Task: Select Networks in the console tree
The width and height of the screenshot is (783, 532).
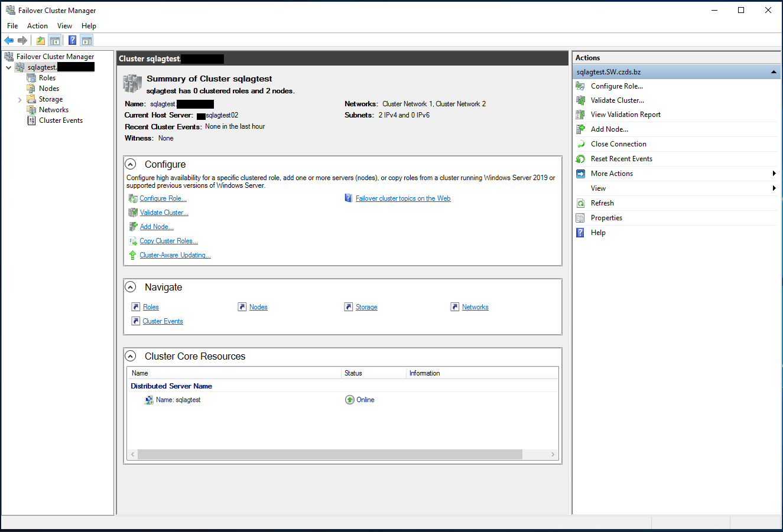Action: coord(54,110)
